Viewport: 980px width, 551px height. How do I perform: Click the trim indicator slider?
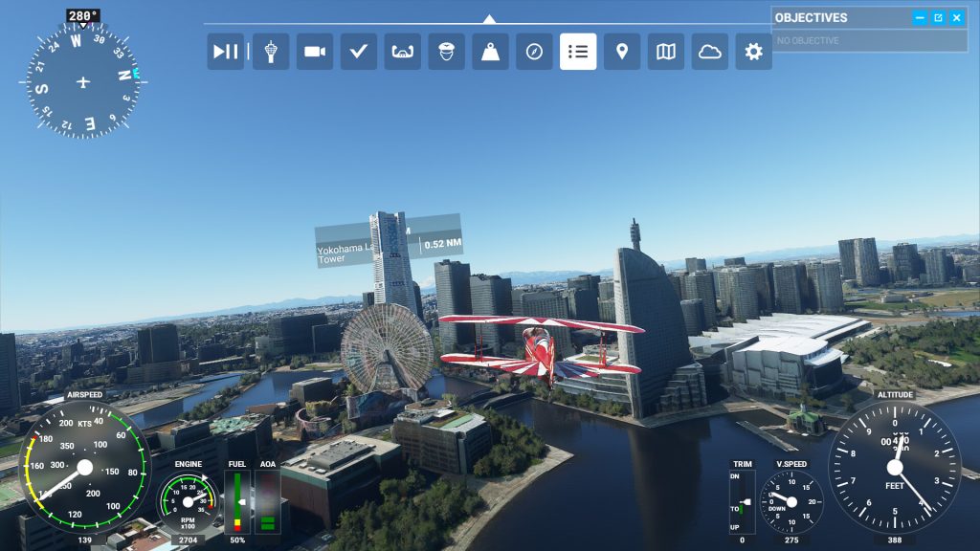743,501
